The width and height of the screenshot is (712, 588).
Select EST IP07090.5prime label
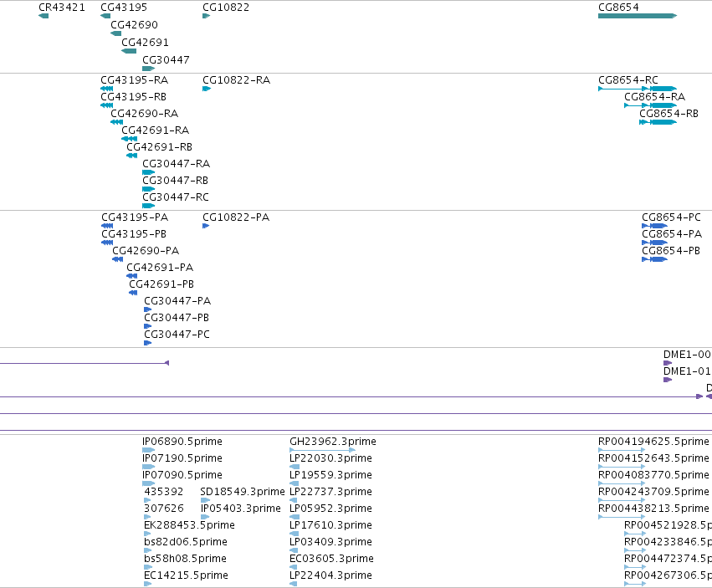(x=182, y=475)
